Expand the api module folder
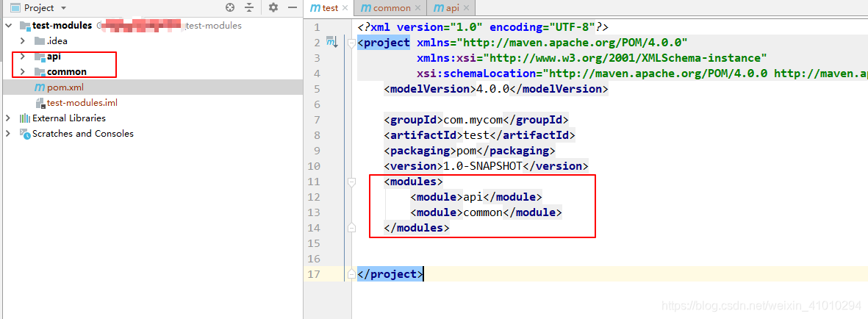The image size is (868, 319). (23, 57)
